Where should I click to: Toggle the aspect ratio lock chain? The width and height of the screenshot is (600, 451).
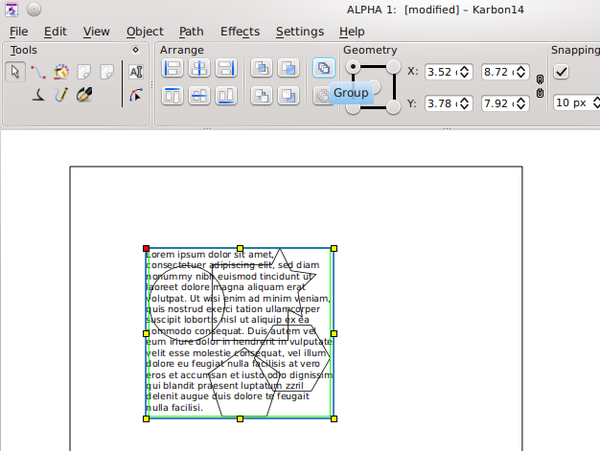[540, 87]
